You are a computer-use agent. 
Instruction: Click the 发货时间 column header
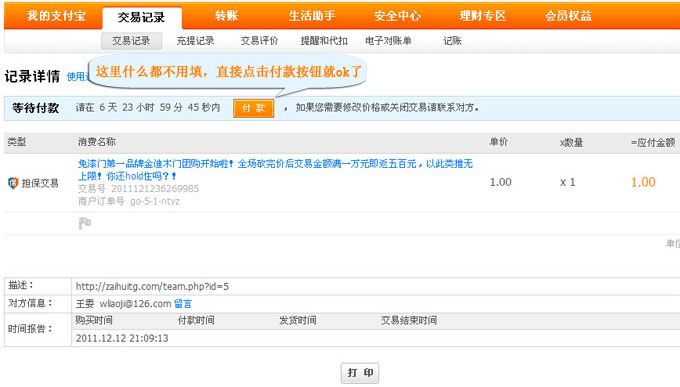tap(298, 320)
